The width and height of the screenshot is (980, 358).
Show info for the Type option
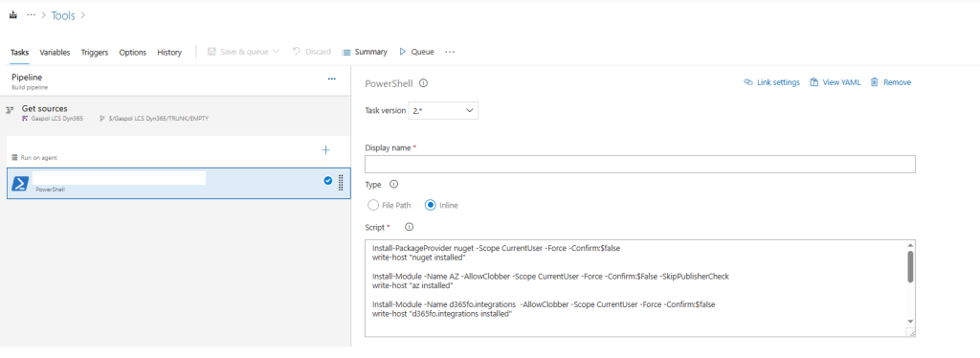point(393,185)
